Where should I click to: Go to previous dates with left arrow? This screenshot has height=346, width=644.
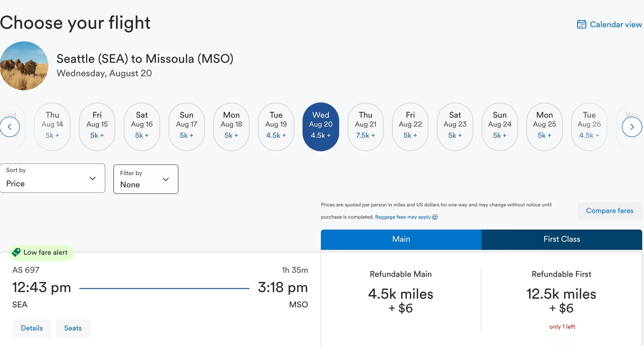point(10,127)
